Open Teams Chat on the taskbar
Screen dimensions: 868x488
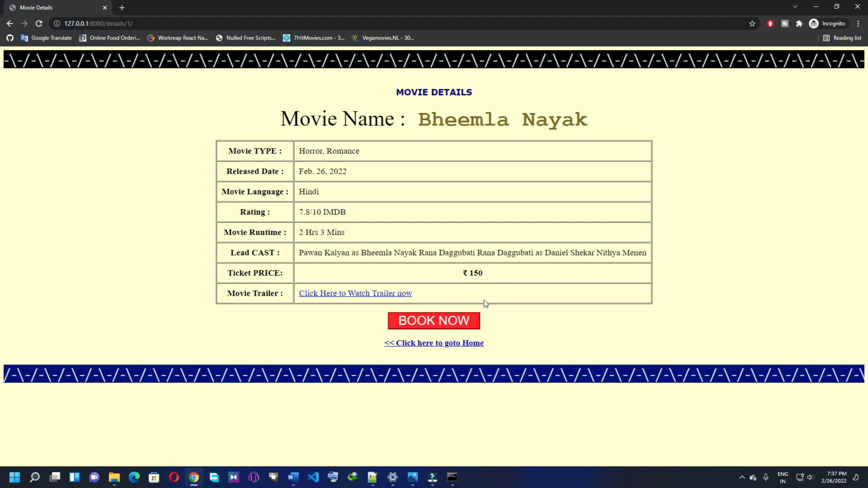click(x=94, y=477)
